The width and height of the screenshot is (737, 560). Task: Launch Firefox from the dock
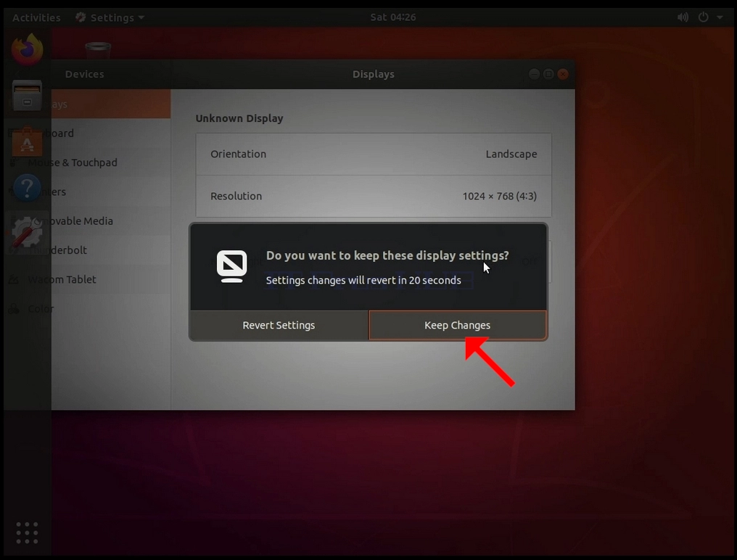[x=28, y=50]
